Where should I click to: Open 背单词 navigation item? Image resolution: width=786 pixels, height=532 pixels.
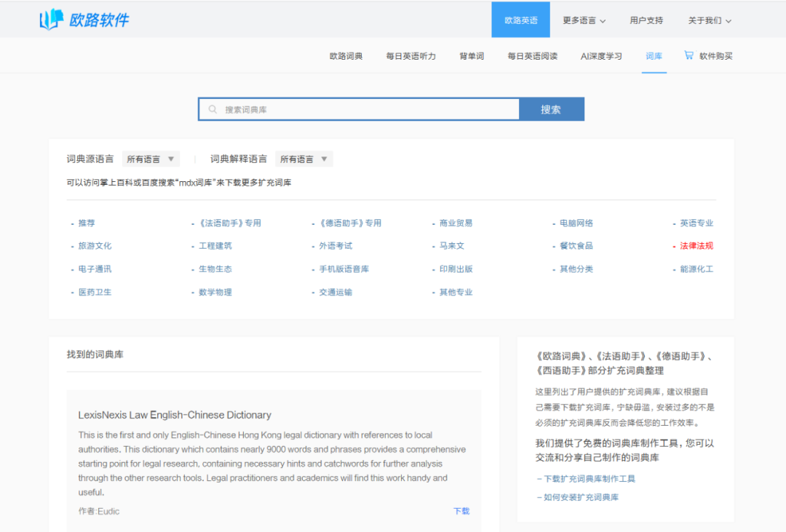coord(472,56)
